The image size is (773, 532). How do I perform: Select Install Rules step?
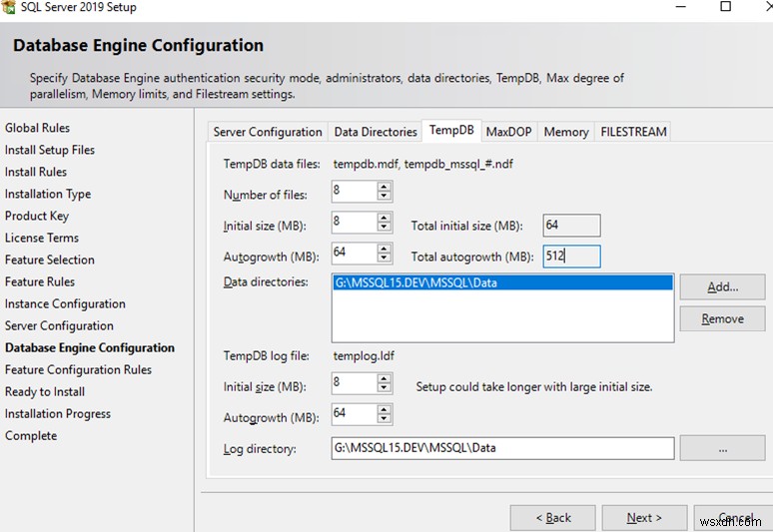tap(36, 172)
